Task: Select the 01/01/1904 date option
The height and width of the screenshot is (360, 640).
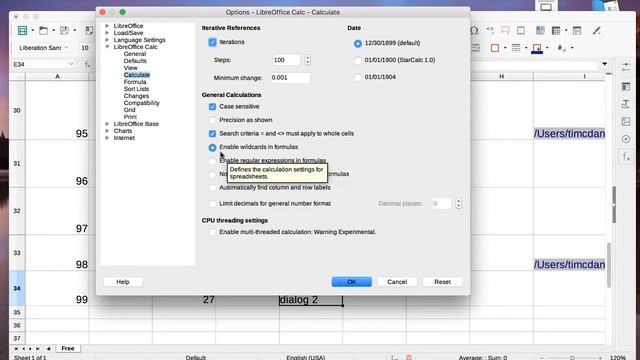Action: (x=358, y=77)
